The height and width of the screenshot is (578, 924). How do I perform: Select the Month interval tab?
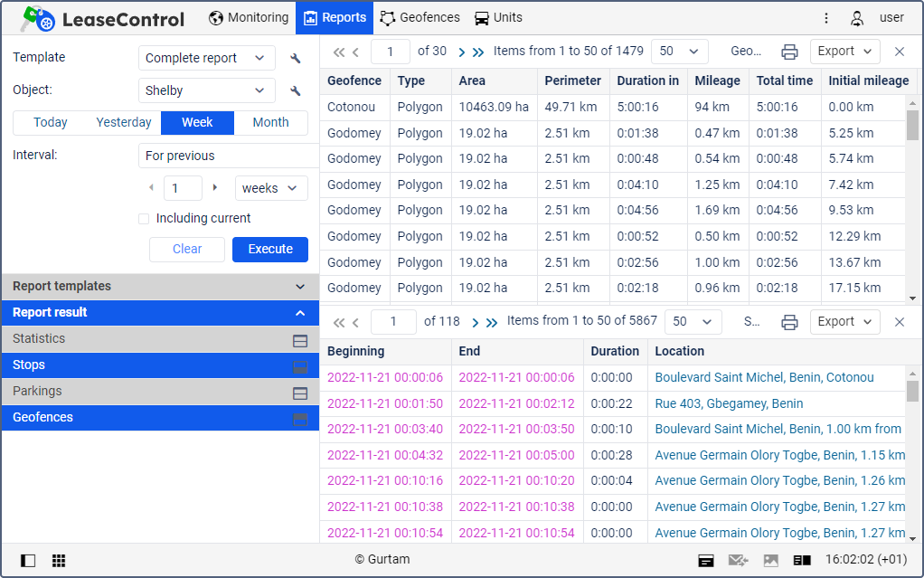point(270,123)
